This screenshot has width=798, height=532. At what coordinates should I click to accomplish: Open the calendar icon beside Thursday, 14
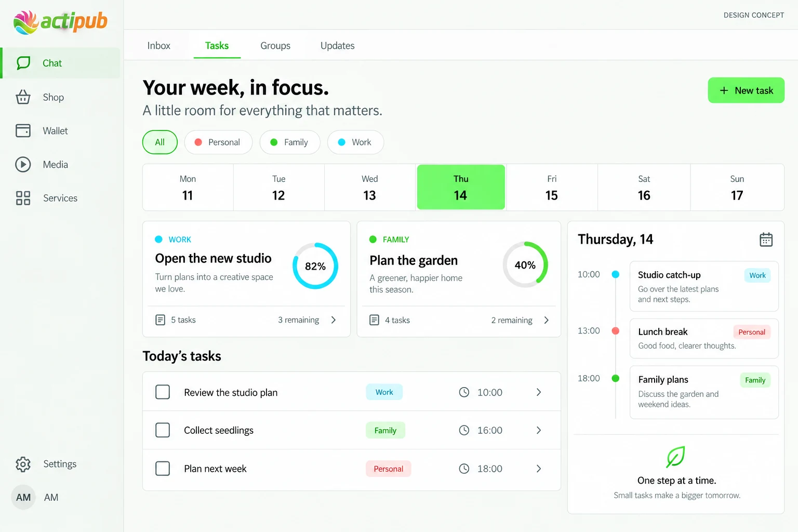click(766, 240)
